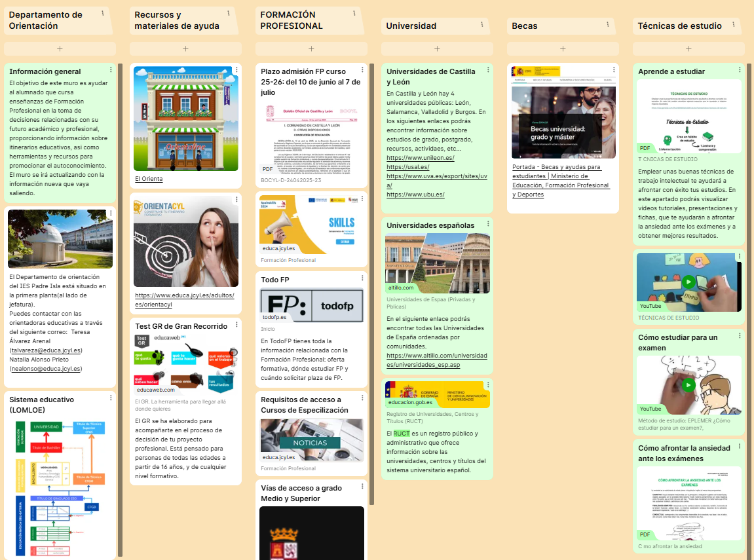
Task: Open the Vías de acceso card menu
Action: click(x=362, y=487)
